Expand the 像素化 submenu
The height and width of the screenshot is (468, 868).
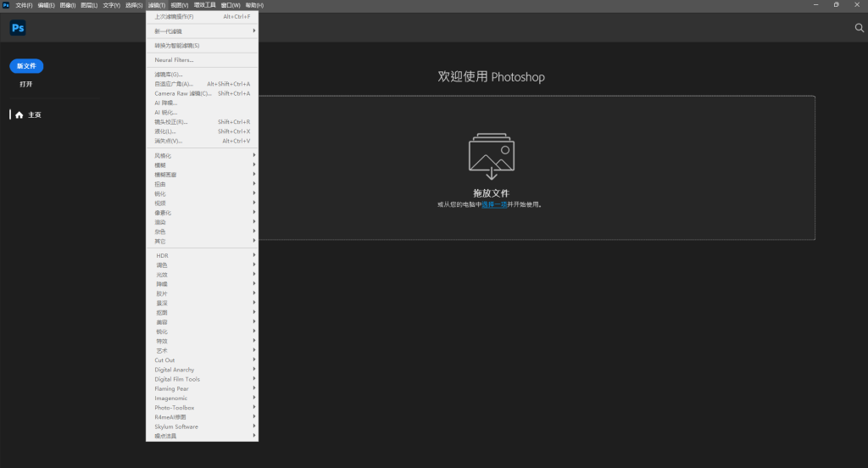coord(202,213)
